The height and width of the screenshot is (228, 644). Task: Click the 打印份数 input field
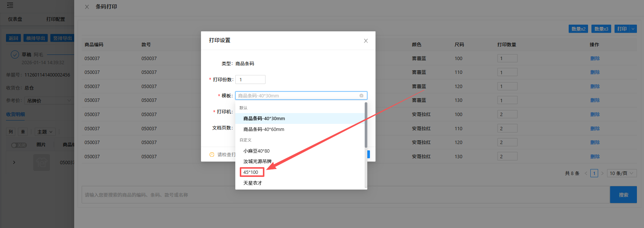pyautogui.click(x=250, y=79)
